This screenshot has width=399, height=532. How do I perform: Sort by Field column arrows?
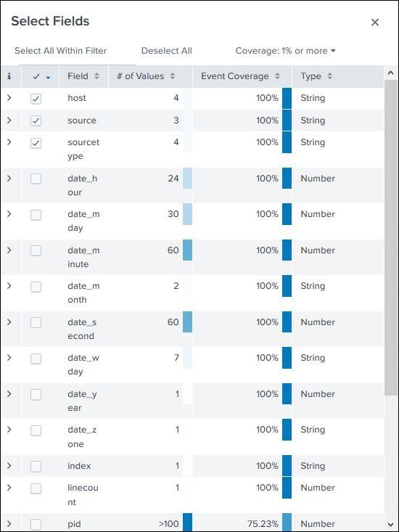tap(96, 76)
